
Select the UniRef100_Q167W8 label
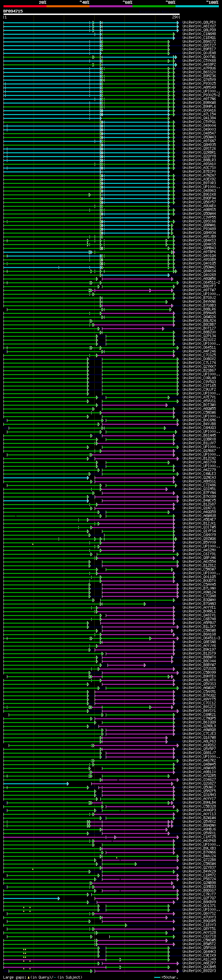(x=199, y=737)
